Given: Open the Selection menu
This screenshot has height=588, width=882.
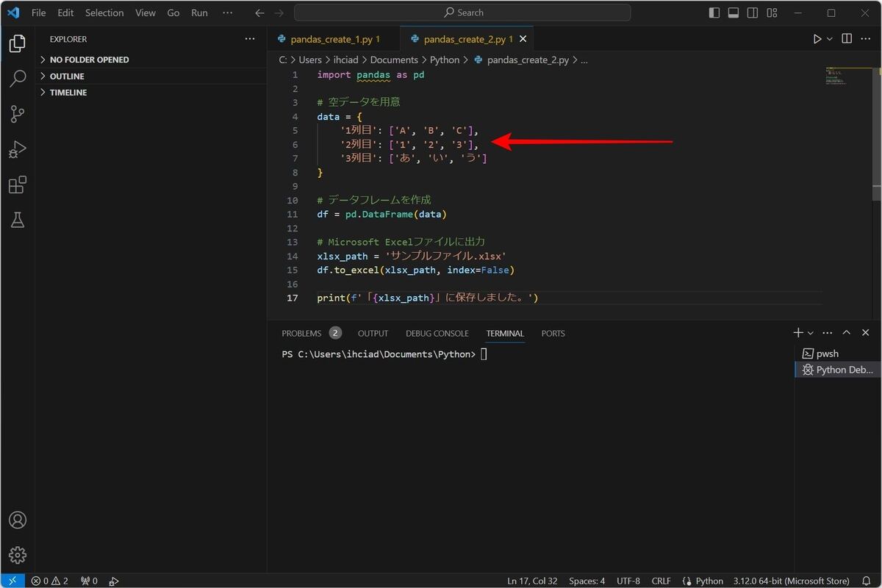Looking at the screenshot, I should (x=104, y=12).
